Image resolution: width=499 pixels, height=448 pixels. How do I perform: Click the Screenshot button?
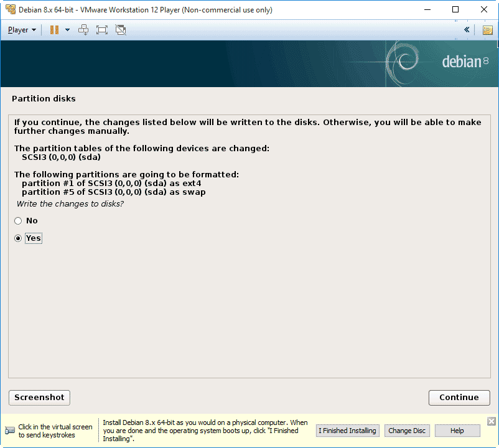(39, 398)
